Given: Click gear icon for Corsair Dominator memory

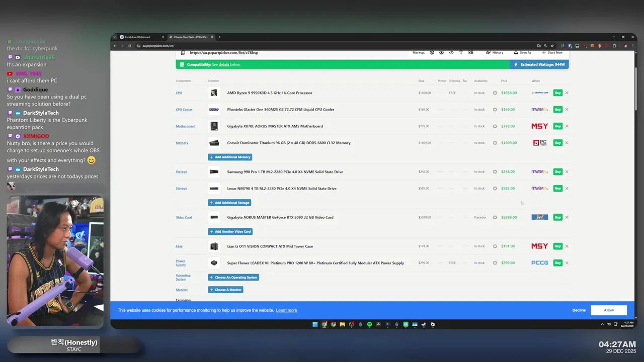Looking at the screenshot, I should point(495,143).
